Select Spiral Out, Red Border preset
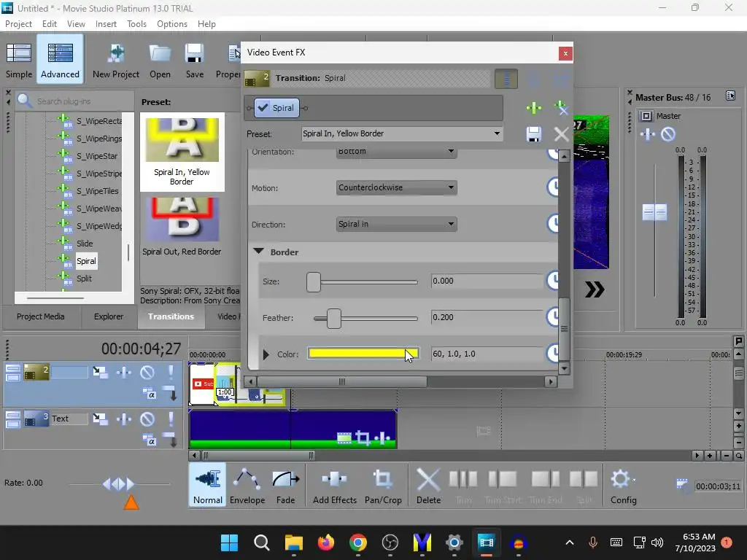The width and height of the screenshot is (747, 560). pos(182,227)
